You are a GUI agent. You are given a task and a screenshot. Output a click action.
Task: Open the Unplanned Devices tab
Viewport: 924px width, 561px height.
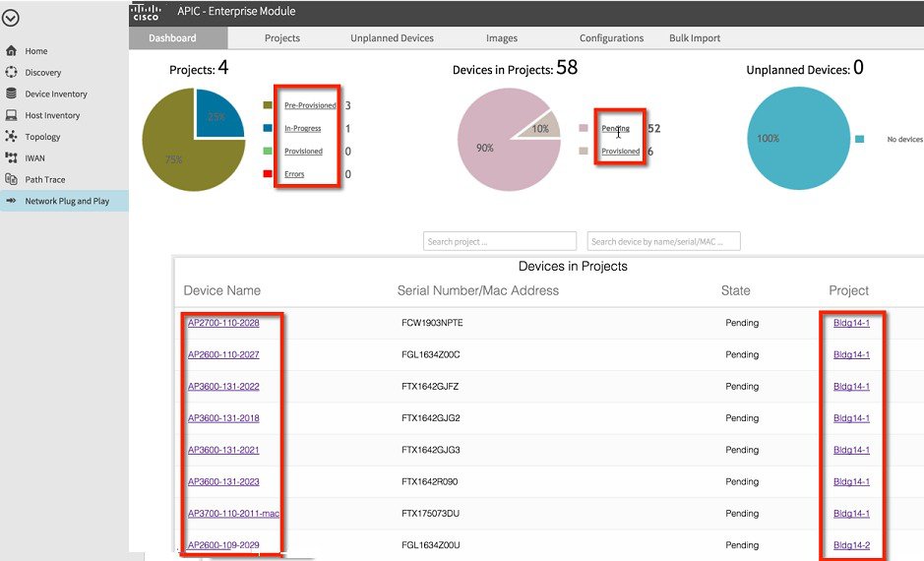[392, 37]
